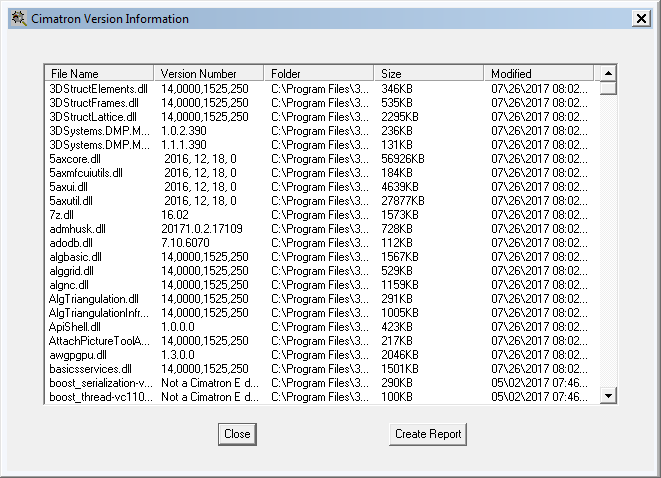661x478 pixels.
Task: Select the AlgTriangulationInfr... file
Action: [99, 313]
